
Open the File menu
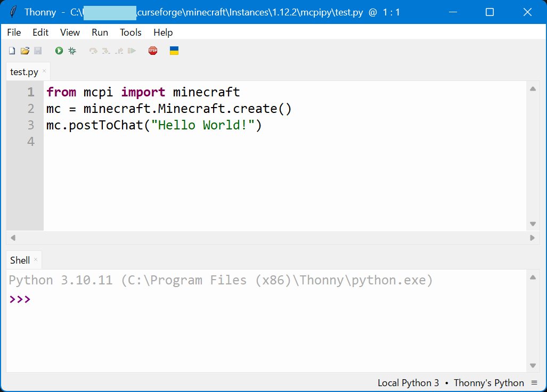[14, 32]
